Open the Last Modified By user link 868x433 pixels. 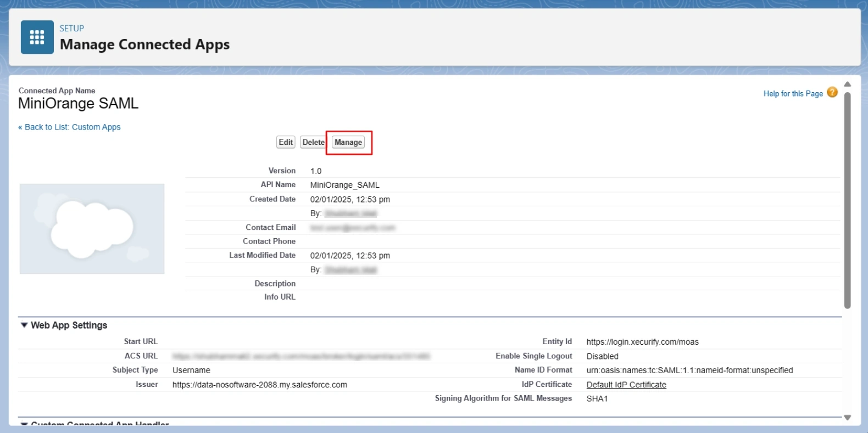[x=350, y=270]
